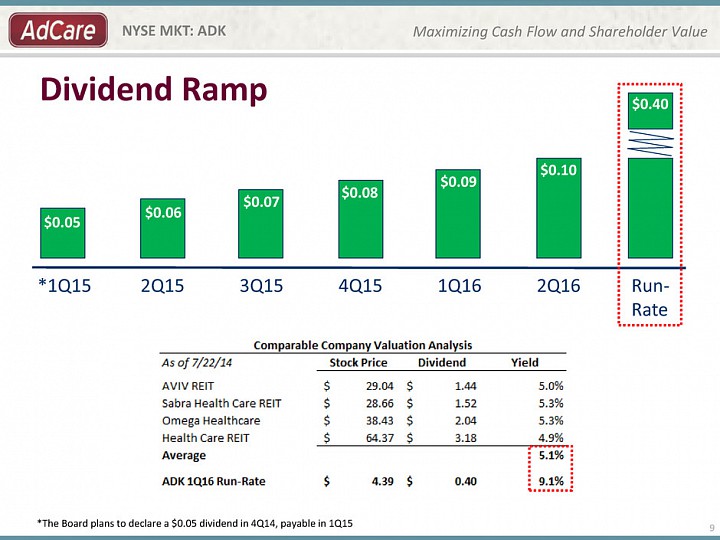The image size is (720, 540).
Task: Click stock price 28.66 cell
Action: (380, 404)
